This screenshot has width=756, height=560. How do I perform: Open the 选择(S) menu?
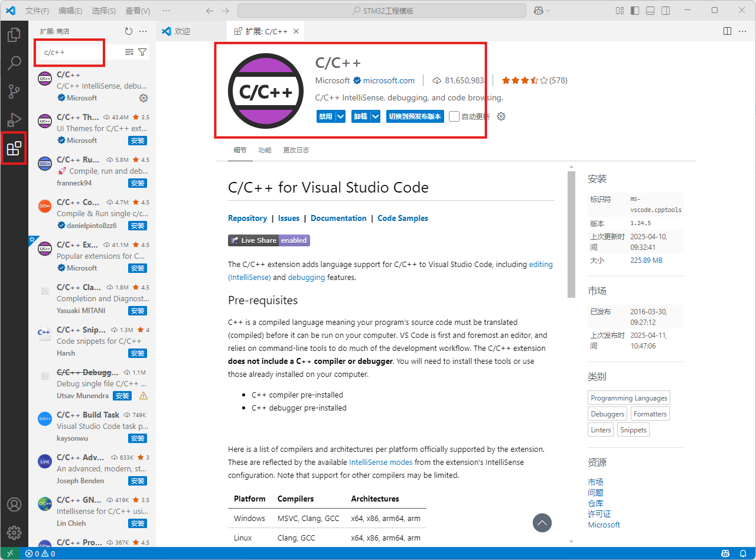click(x=104, y=11)
